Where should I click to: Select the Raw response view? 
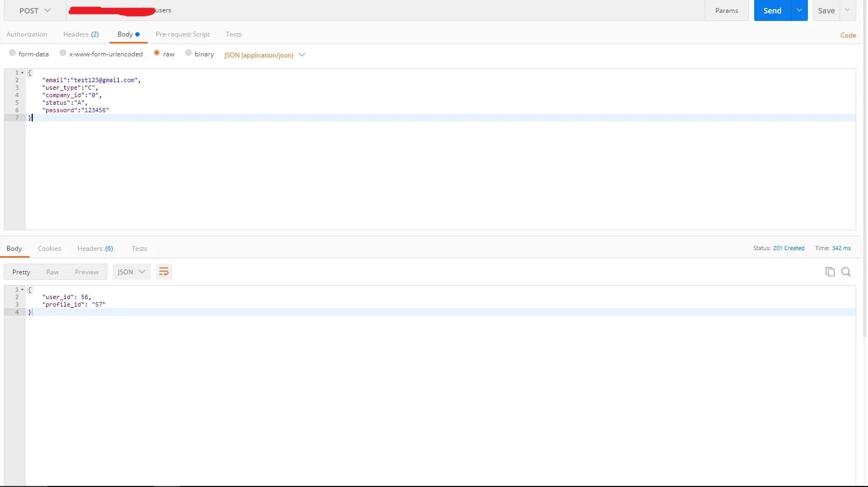(53, 272)
